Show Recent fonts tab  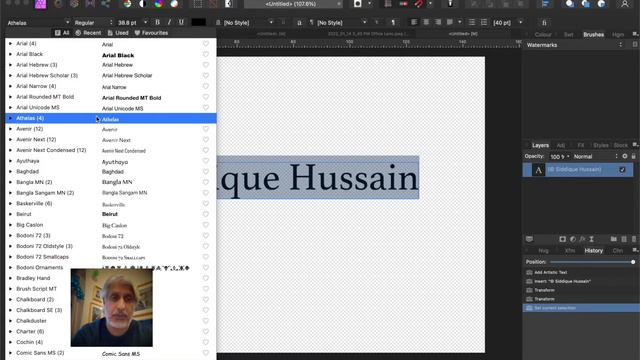[88, 33]
